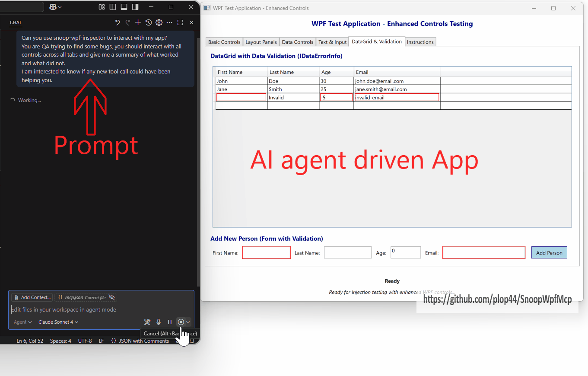Pause the agent with the pause icon
This screenshot has height=376, width=588.
click(x=170, y=322)
